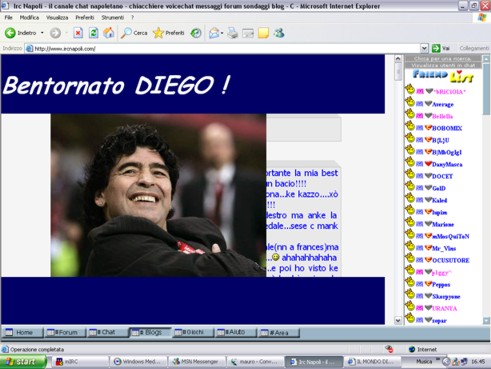Open the Strumenti menu
Viewport: 491px width, 369px height.
[x=113, y=17]
